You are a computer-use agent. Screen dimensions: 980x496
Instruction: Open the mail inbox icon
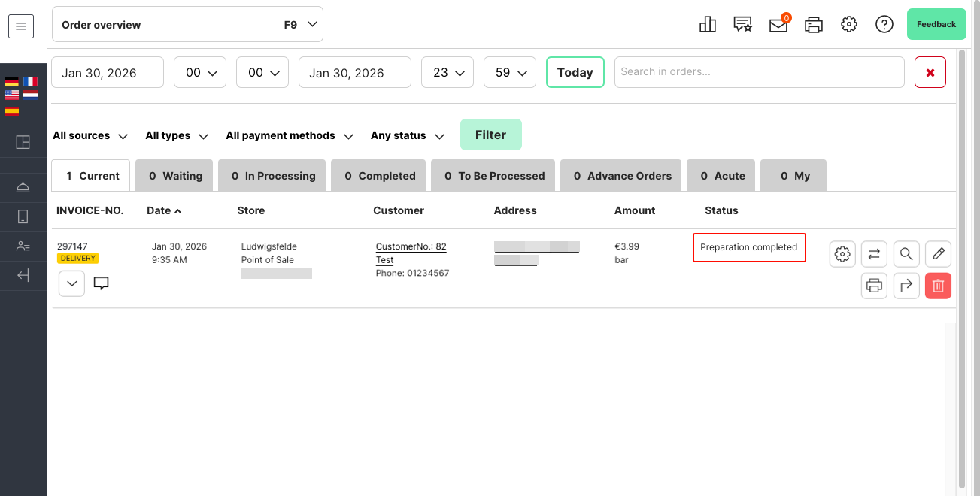[778, 25]
